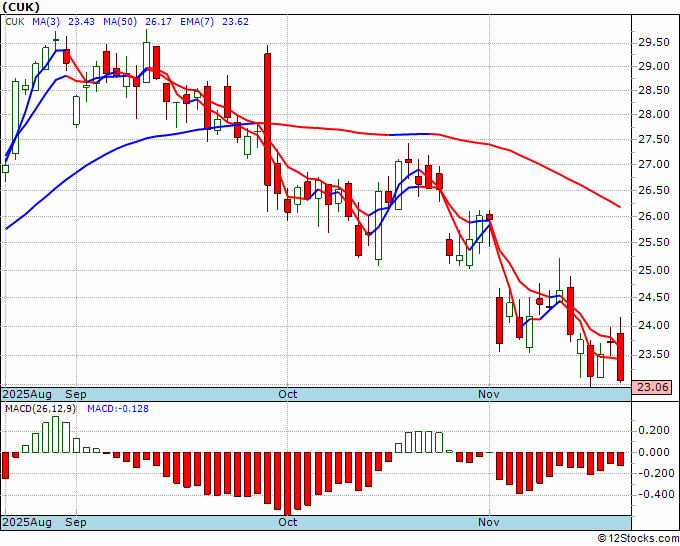Click the 28.50 price axis label
The width and height of the screenshot is (680, 546).
pyautogui.click(x=654, y=90)
